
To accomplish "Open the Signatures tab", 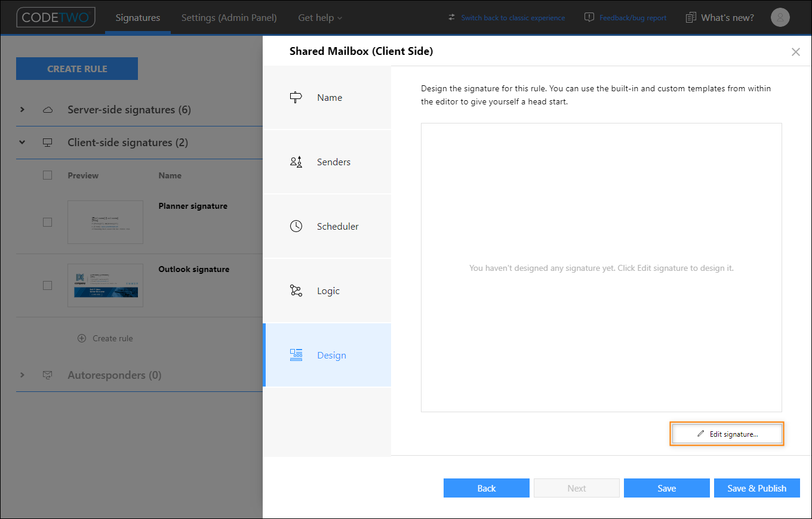I will [x=138, y=17].
